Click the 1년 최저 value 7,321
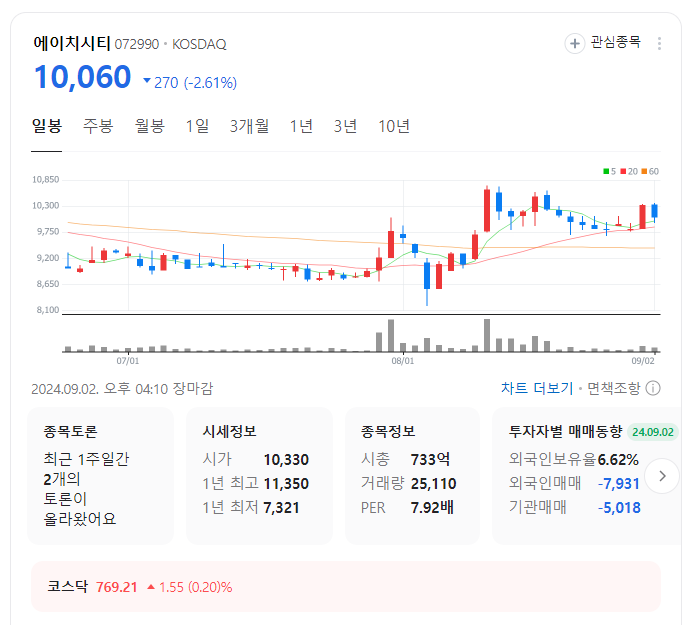 click(281, 508)
